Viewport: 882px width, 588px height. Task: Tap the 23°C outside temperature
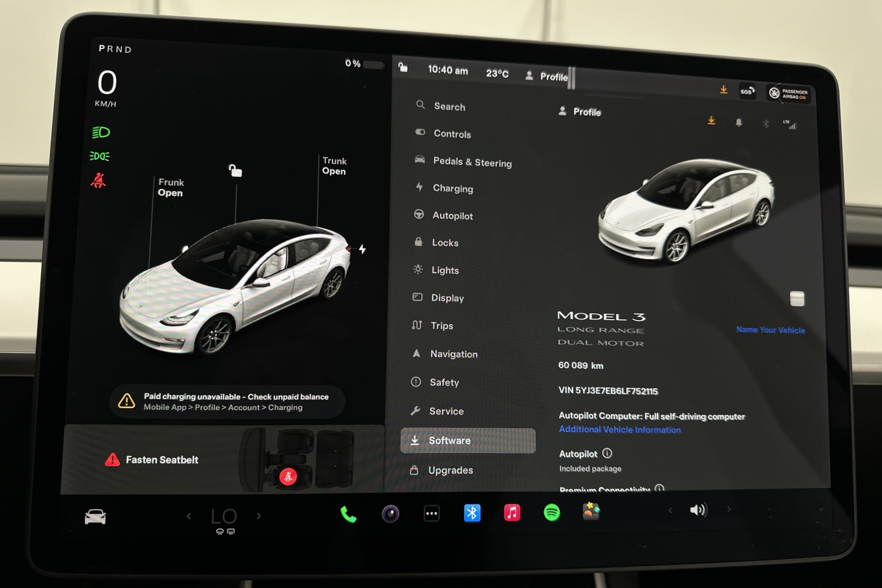[497, 74]
